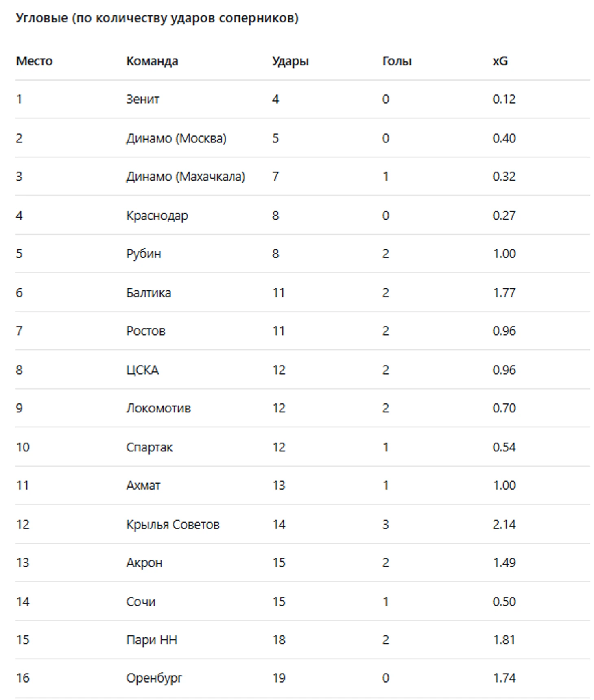
Task: Click the Место column header
Action: pyautogui.click(x=34, y=61)
